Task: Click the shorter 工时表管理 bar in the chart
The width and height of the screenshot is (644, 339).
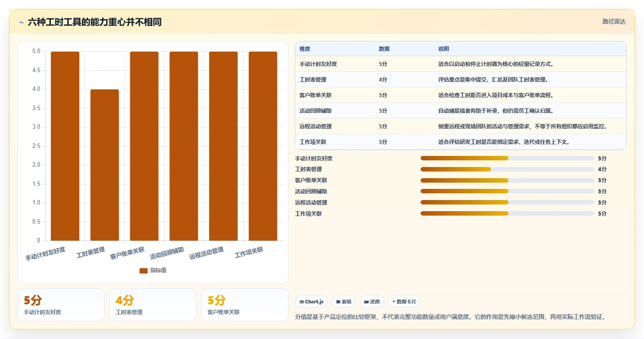Action: [x=105, y=165]
